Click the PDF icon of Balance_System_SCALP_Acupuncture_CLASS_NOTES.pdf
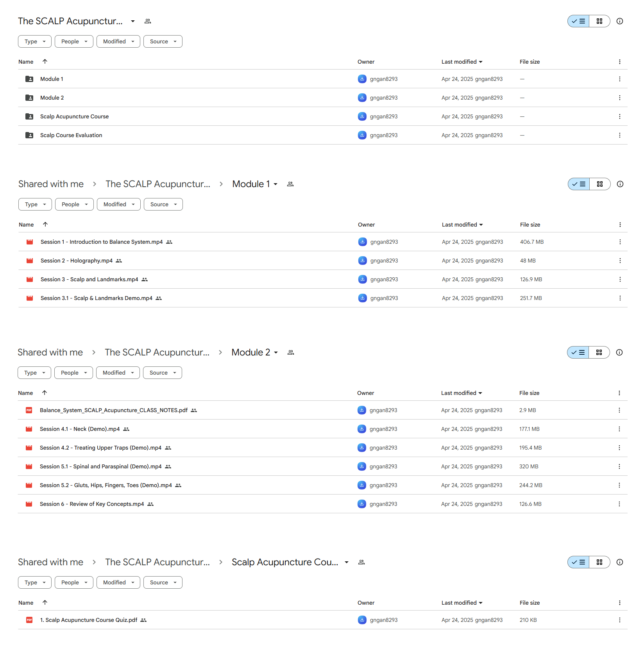 click(x=29, y=410)
